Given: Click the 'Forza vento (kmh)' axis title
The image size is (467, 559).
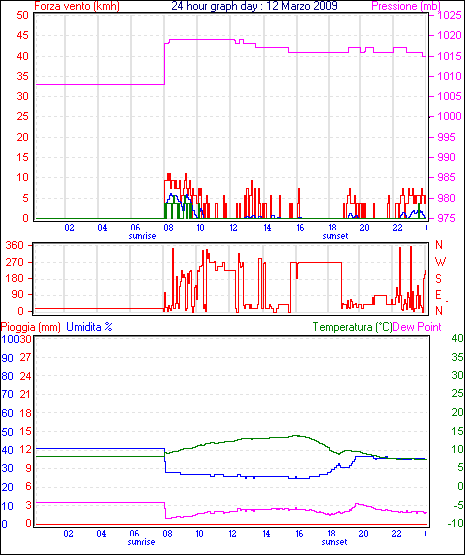Looking at the screenshot, I should (77, 6).
